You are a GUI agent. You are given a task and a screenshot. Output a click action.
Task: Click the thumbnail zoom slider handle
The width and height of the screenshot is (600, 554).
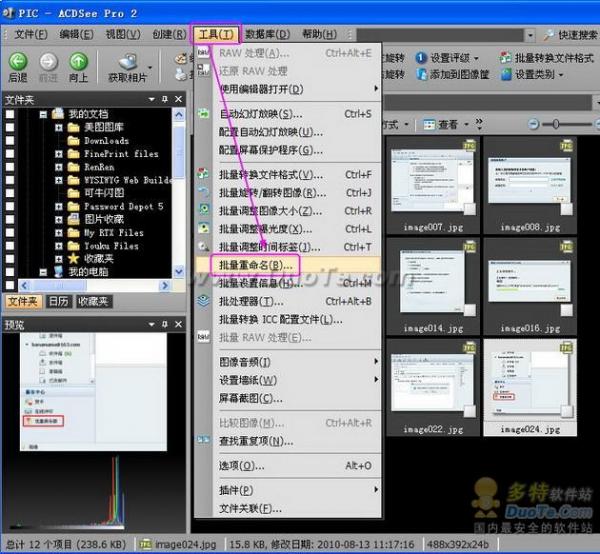(556, 124)
